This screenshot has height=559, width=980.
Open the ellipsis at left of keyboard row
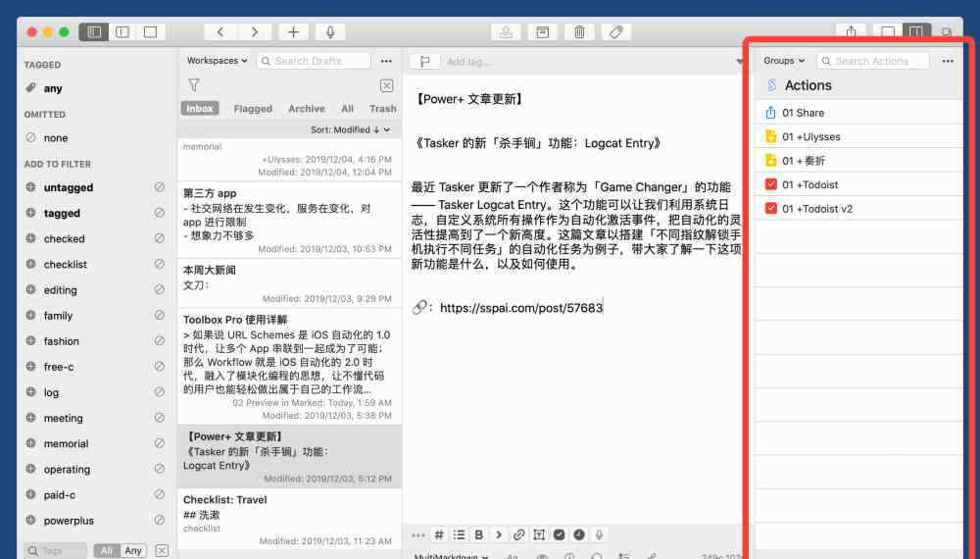coord(418,534)
